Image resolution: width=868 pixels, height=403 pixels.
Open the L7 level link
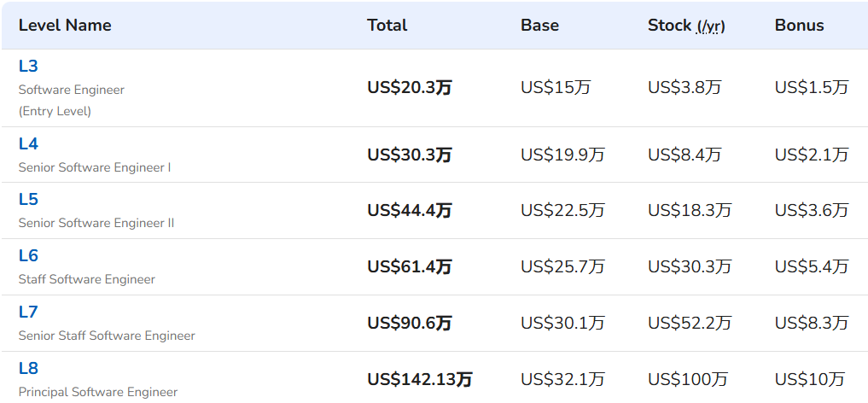point(27,312)
